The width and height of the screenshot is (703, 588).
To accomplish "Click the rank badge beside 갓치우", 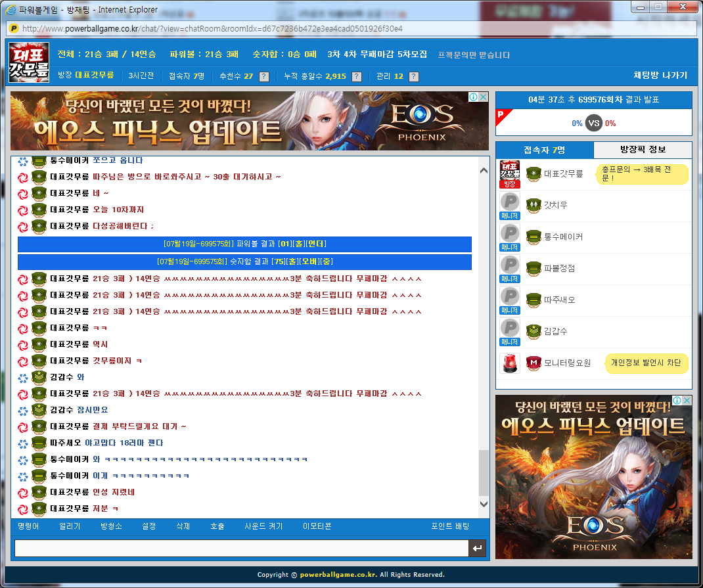I will [533, 205].
